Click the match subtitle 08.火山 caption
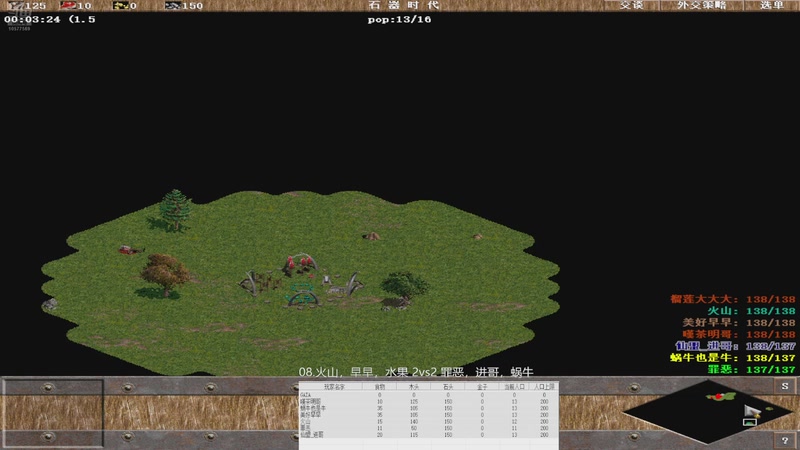 point(416,372)
